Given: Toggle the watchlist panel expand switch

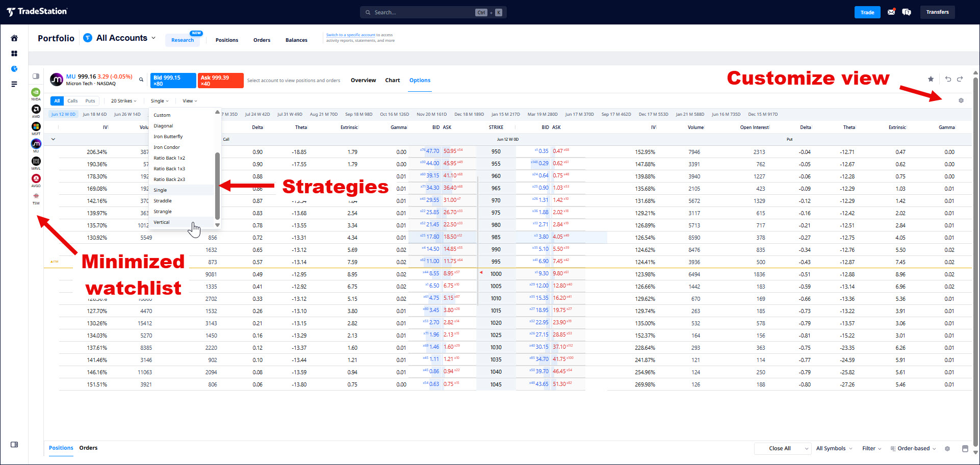Looking at the screenshot, I should [36, 76].
